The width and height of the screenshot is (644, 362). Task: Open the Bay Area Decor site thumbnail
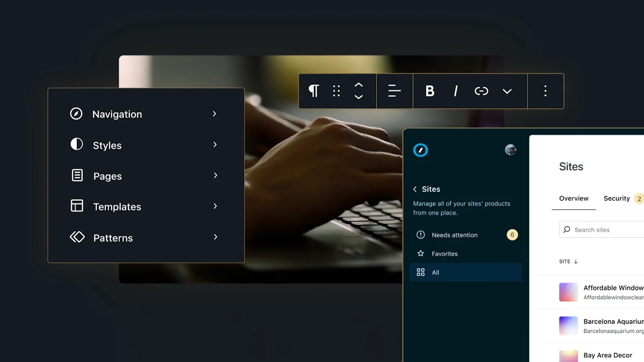pos(569,356)
